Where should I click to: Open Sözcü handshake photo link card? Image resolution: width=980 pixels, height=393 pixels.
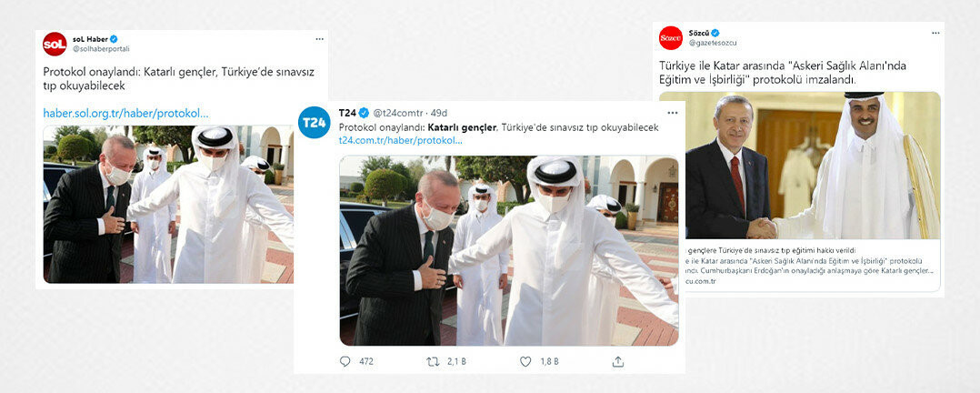pos(799,191)
